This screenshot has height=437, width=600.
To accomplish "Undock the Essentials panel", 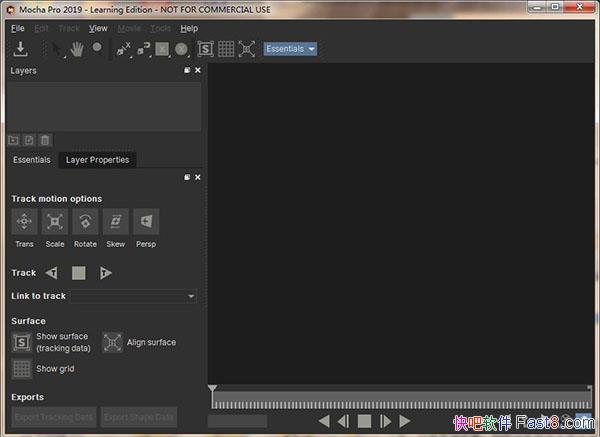I will tap(187, 177).
